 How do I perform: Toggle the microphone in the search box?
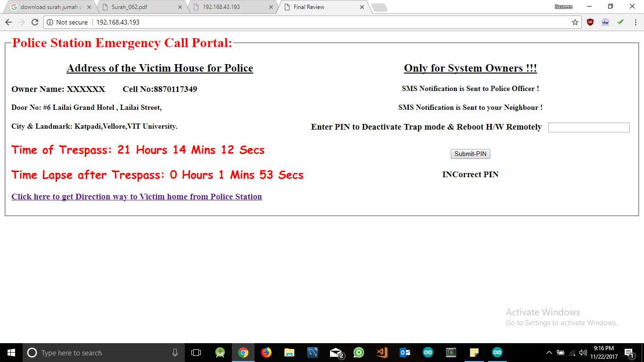[175, 352]
